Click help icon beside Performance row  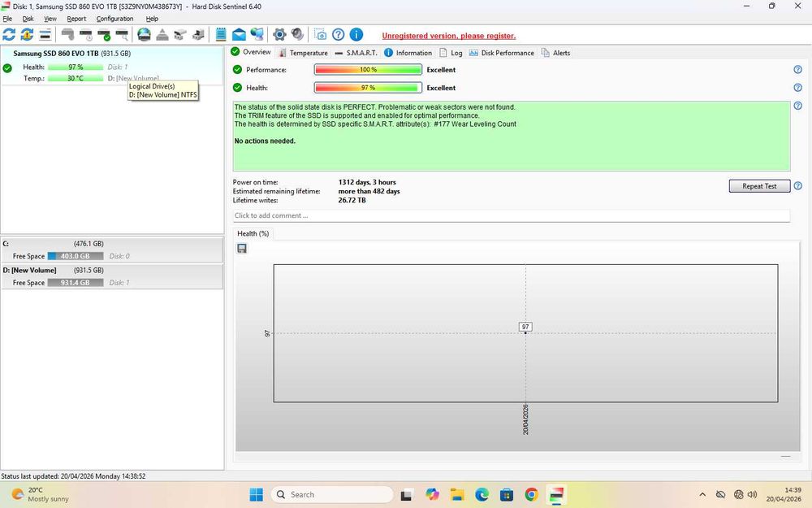(798, 69)
